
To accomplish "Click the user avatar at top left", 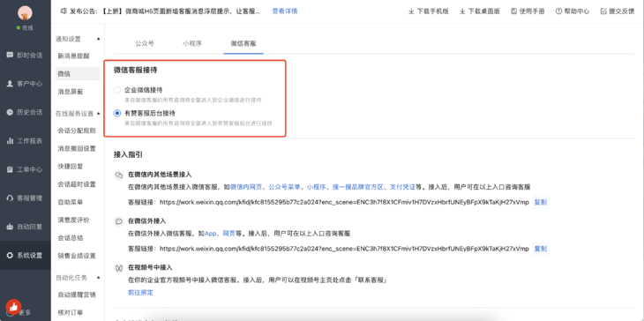I will coord(25,13).
